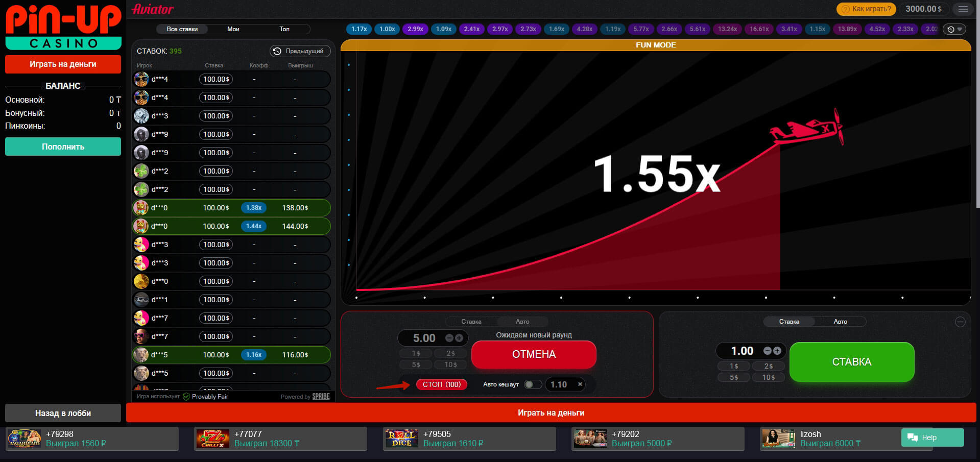The height and width of the screenshot is (462, 980).
Task: Click the Предыдущий round button
Action: point(300,51)
